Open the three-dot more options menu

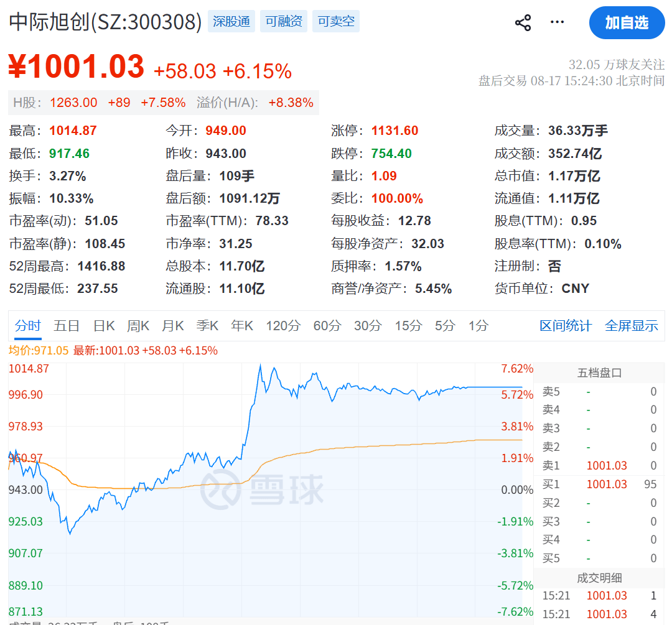pos(557,22)
